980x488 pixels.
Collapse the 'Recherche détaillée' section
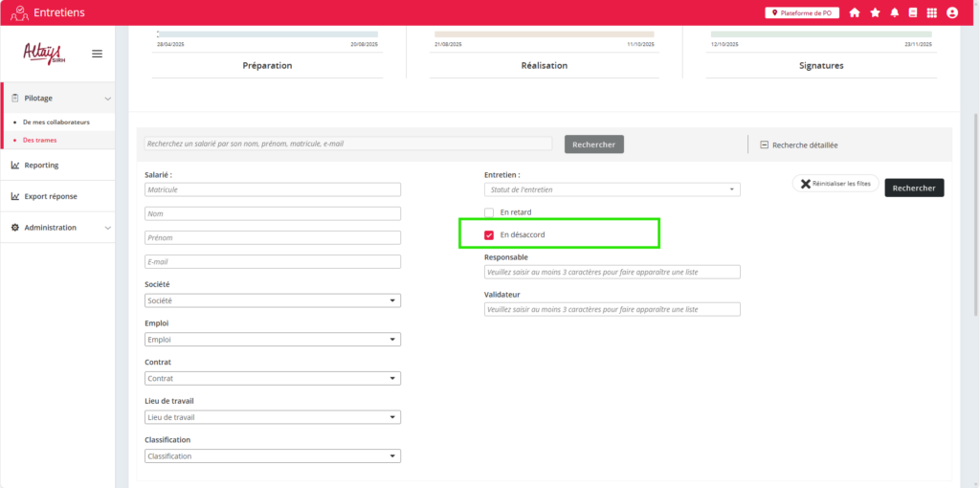click(765, 144)
